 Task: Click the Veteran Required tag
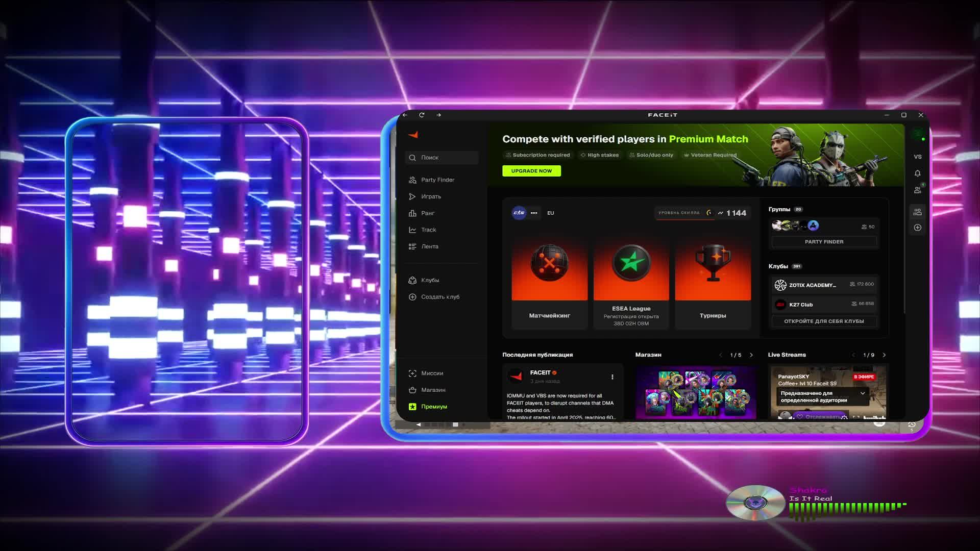click(x=710, y=155)
